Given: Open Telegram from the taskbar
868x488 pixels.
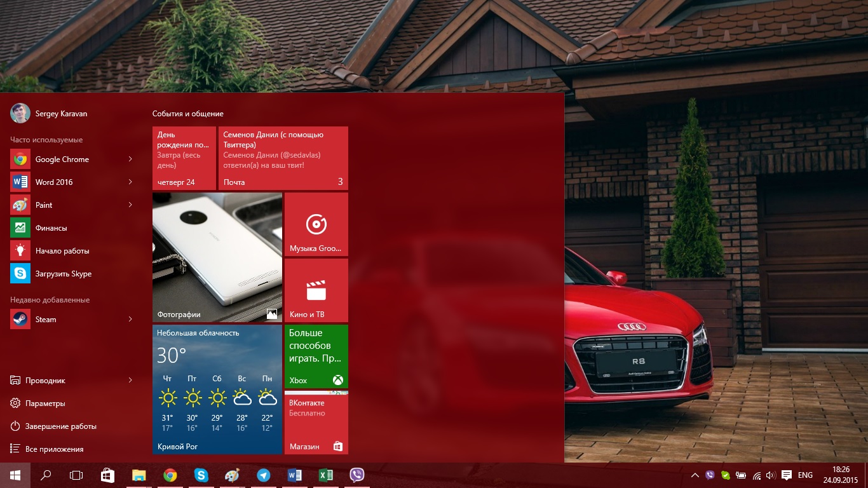Looking at the screenshot, I should pyautogui.click(x=264, y=475).
